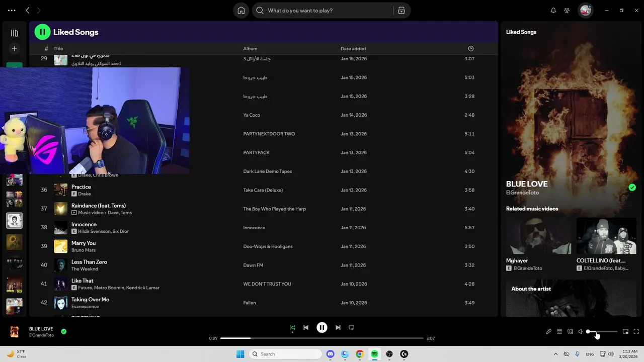The width and height of the screenshot is (644, 362).
Task: Skip to previous track
Action: [x=306, y=327]
